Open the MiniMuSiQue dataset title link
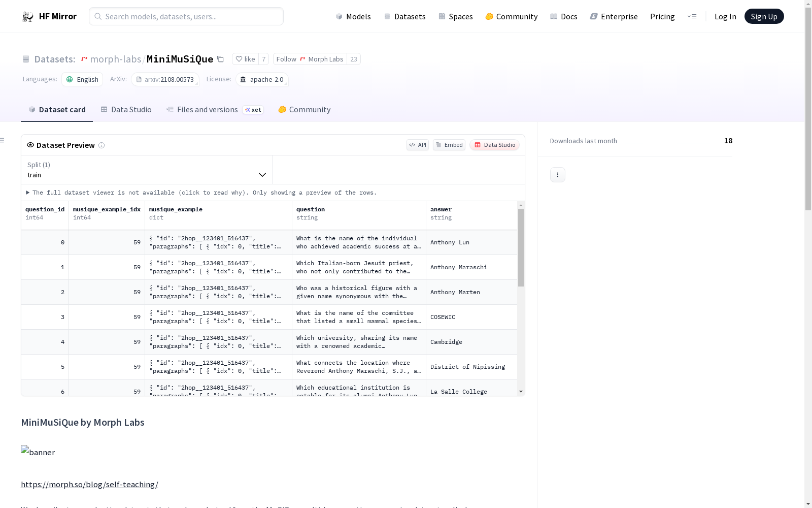This screenshot has width=812, height=508. point(180,59)
